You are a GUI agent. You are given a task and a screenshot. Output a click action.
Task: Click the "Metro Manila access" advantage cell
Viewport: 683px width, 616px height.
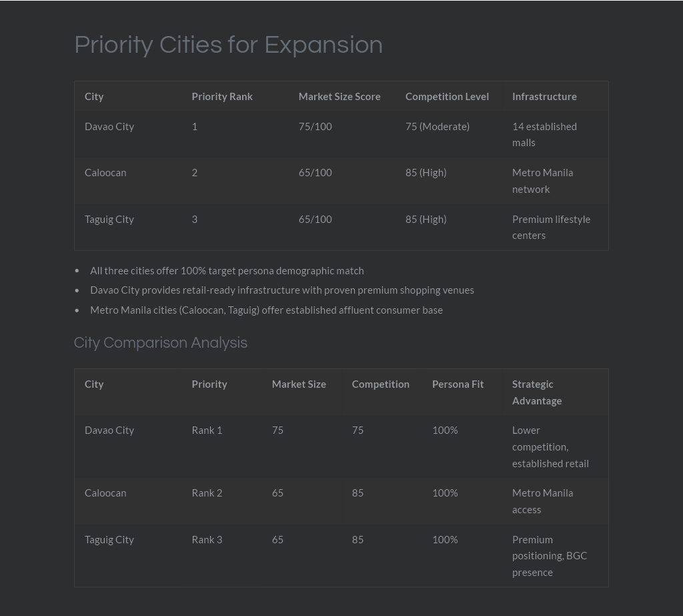[x=543, y=501]
